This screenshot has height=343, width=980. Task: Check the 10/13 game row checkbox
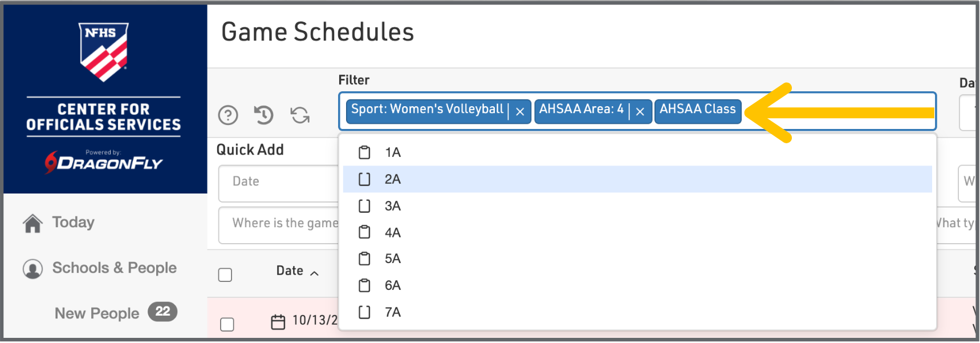pos(227,324)
